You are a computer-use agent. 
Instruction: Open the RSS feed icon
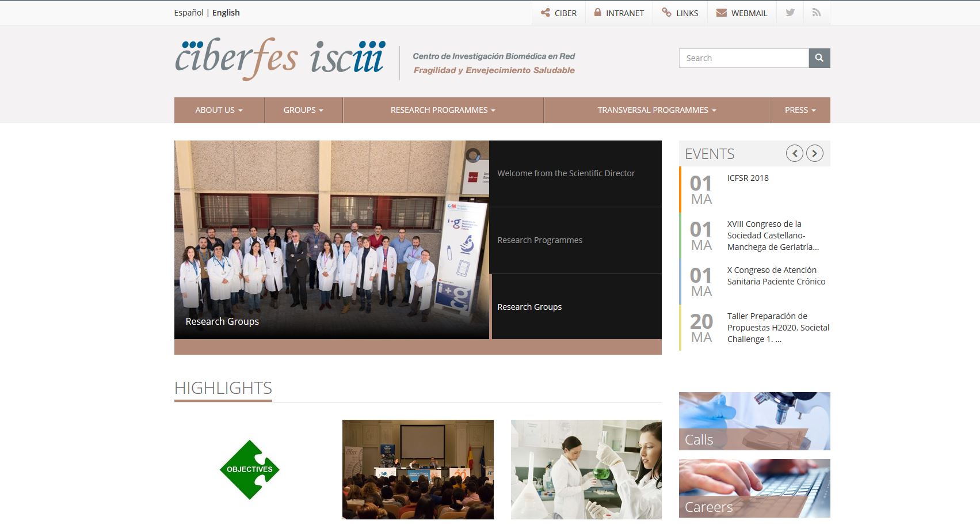click(816, 13)
